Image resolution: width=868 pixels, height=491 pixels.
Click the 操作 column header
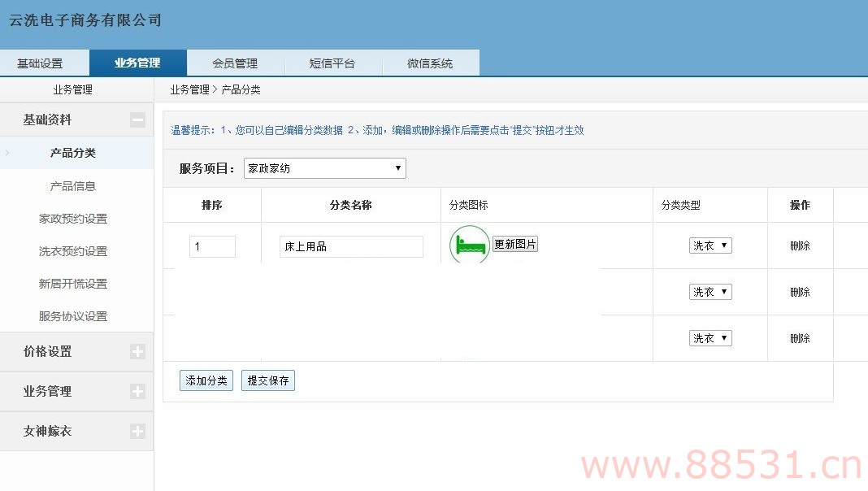click(x=800, y=205)
